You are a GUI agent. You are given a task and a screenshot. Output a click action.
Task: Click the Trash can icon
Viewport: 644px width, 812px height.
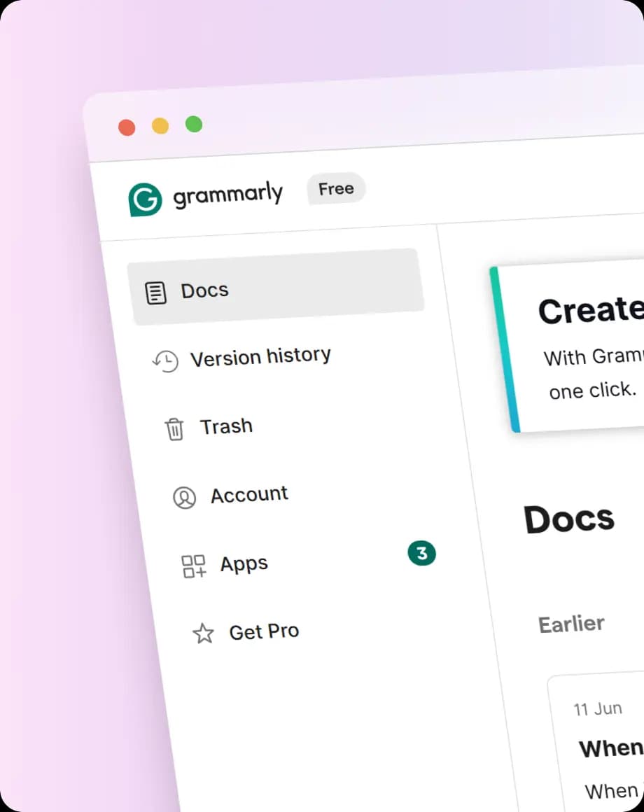[x=174, y=428]
